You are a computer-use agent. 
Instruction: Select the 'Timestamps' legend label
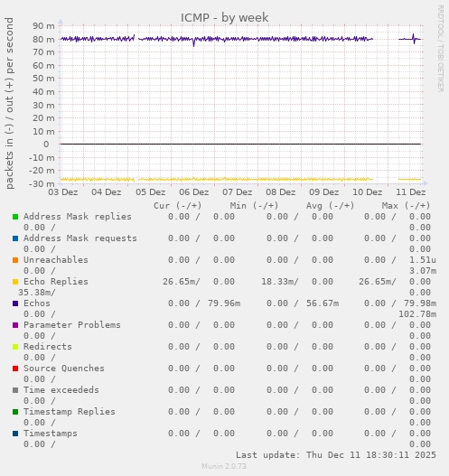(51, 434)
